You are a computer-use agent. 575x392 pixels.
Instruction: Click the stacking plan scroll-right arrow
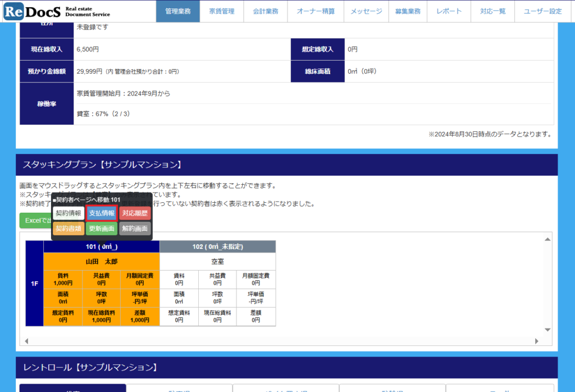(536, 341)
